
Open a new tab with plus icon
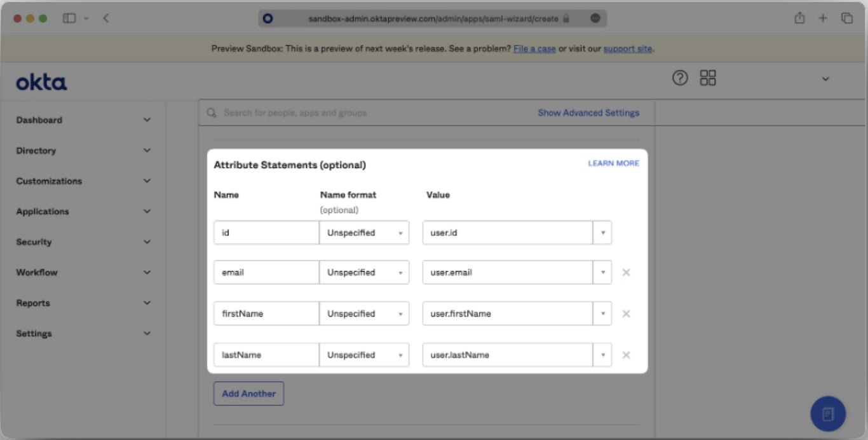(x=823, y=18)
